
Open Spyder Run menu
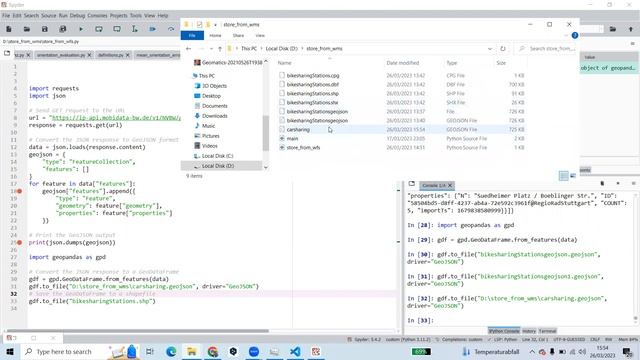(x=63, y=16)
